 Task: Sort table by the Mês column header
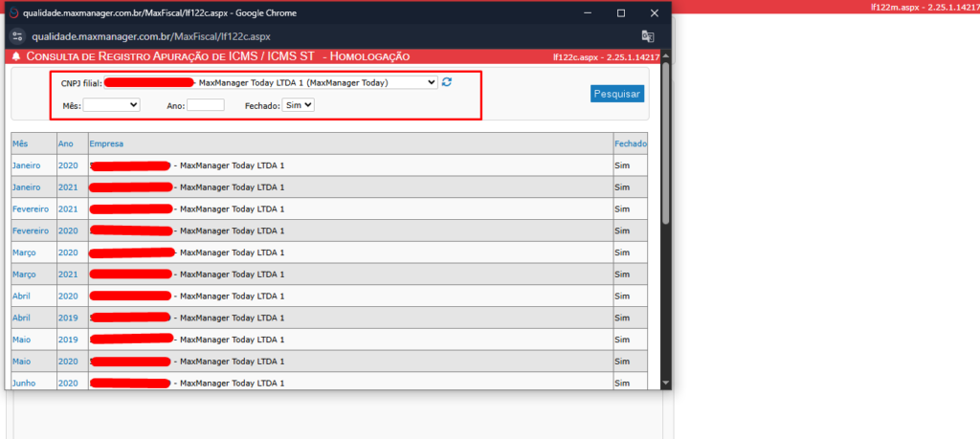point(20,143)
